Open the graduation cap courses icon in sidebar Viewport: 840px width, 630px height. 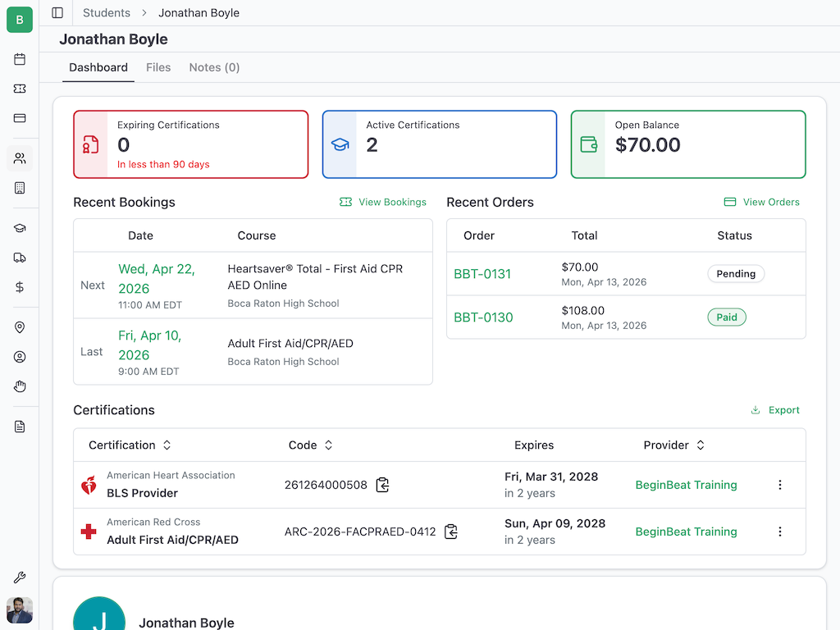pos(20,228)
